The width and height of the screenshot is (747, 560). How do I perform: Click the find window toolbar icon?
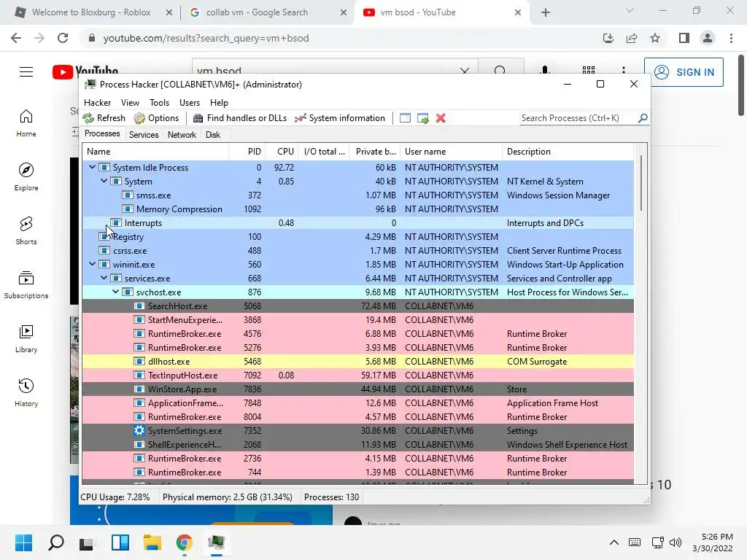[x=405, y=118]
